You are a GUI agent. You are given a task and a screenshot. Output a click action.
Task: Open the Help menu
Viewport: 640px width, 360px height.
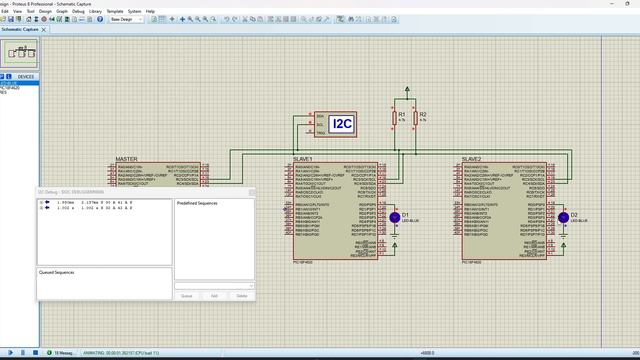(x=150, y=11)
